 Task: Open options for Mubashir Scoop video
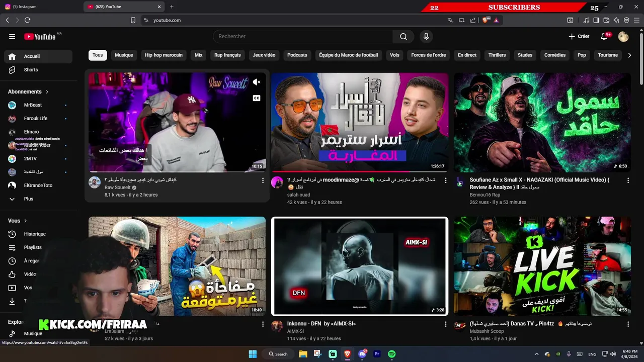pos(628,324)
